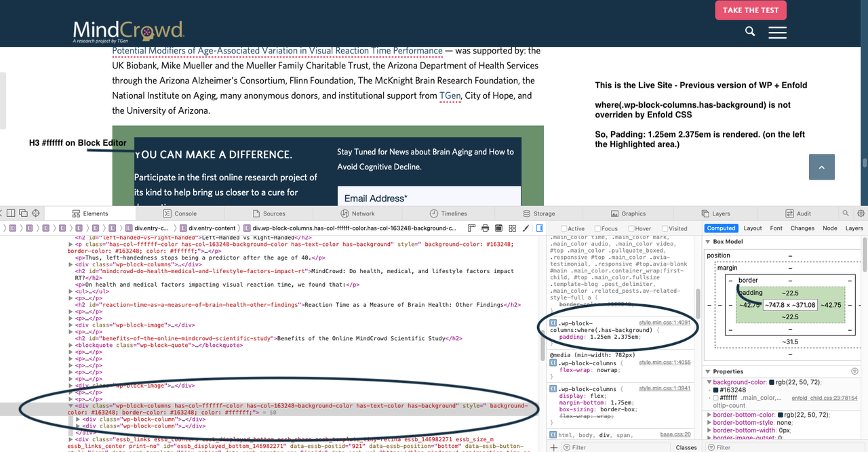868x452 pixels.
Task: Expand the border-bottom-style property
Action: click(709, 423)
